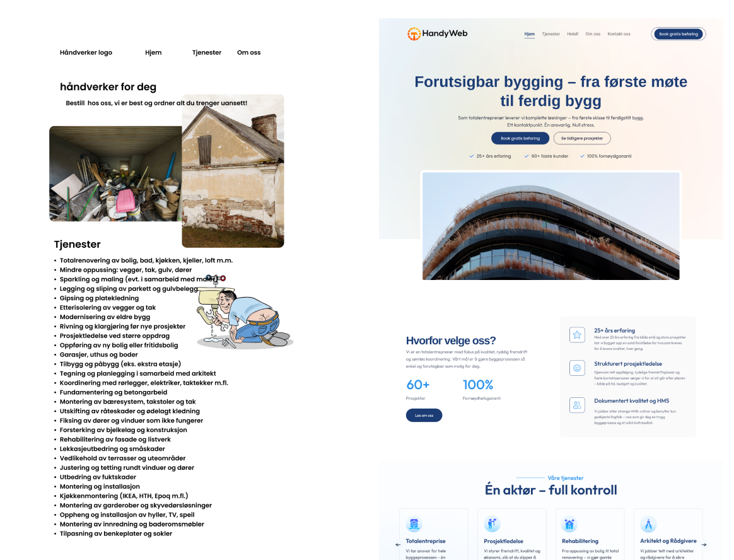This screenshot has height=560, width=734.
Task: Click the Én aktør – full kontroll heading
Action: pyautogui.click(x=551, y=490)
